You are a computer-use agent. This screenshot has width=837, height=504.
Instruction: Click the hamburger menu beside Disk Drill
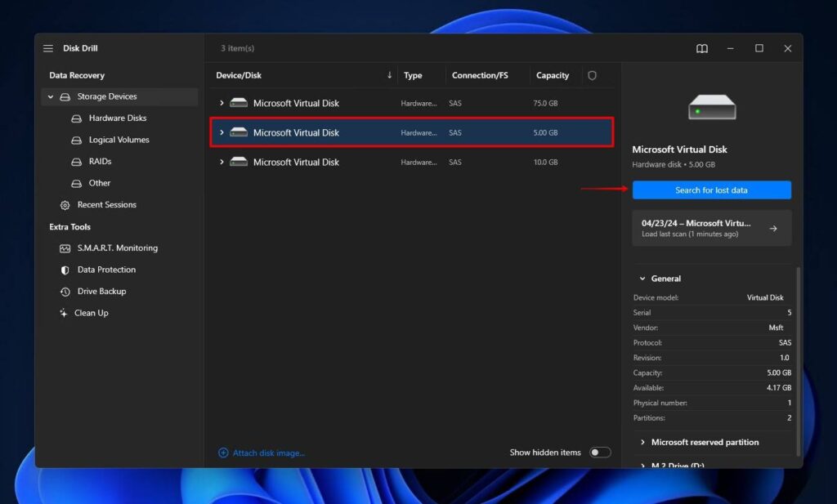pyautogui.click(x=47, y=47)
